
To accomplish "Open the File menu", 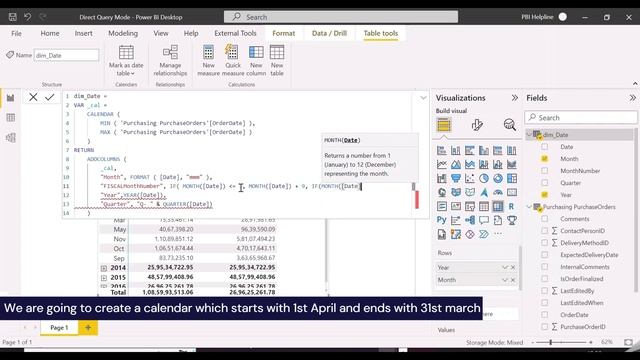I will point(16,33).
